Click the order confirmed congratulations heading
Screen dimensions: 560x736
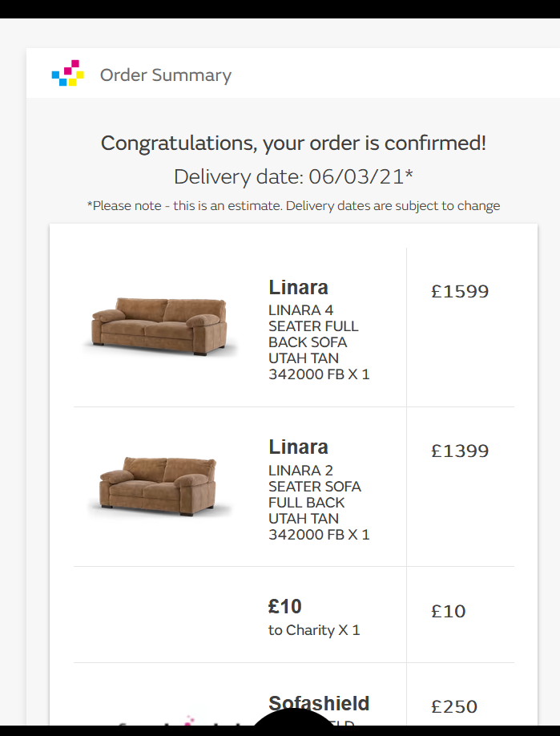pyautogui.click(x=293, y=144)
